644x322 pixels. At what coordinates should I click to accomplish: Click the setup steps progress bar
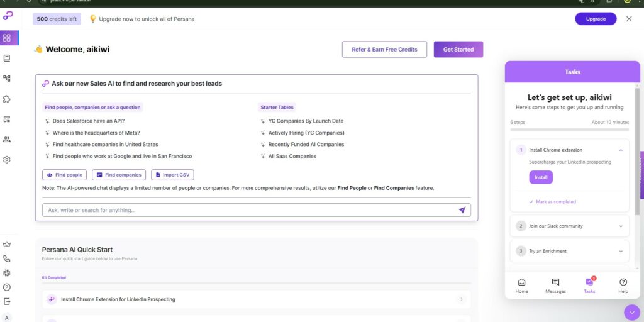click(569, 130)
